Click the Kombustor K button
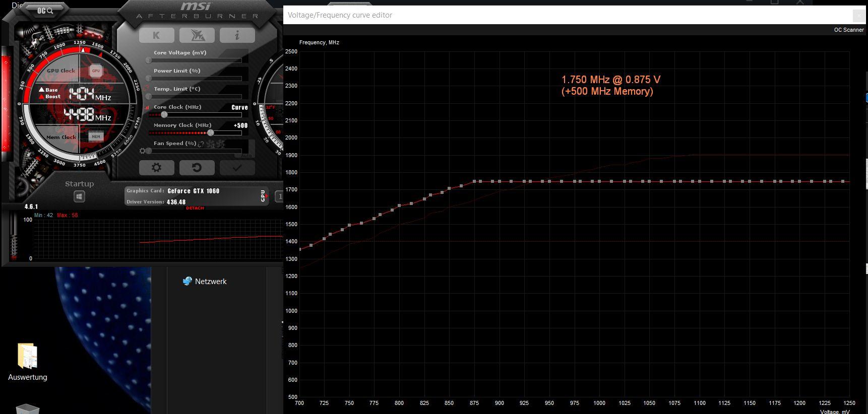Viewport: 868px width, 414px height. pyautogui.click(x=156, y=35)
